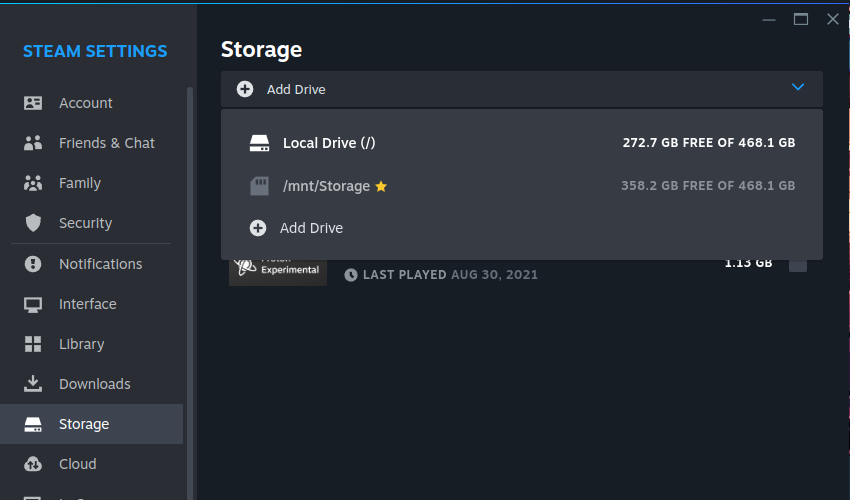
Task: Click the Library grid icon
Action: pyautogui.click(x=33, y=344)
